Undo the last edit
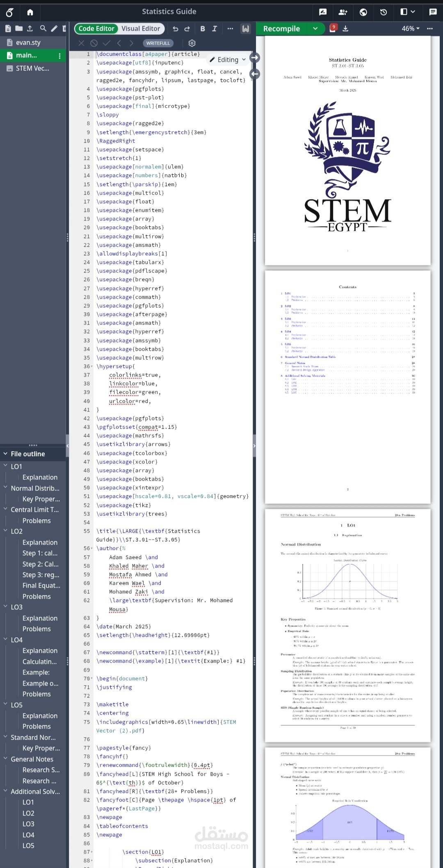The height and width of the screenshot is (868, 443). point(176,29)
